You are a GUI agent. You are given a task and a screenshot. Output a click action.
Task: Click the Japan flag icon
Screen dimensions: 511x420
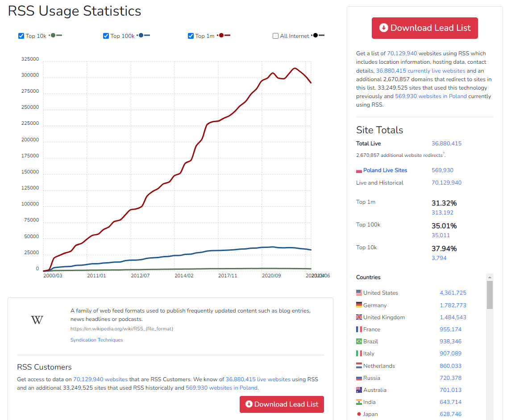click(x=359, y=414)
